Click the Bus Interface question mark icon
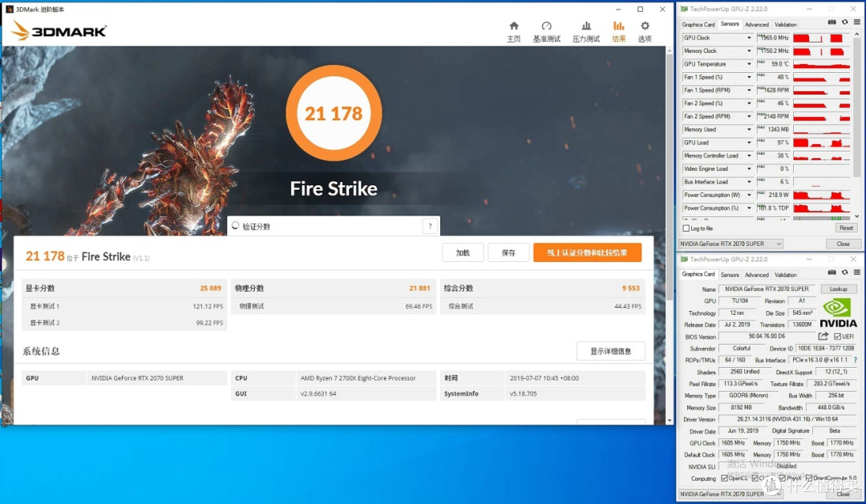The width and height of the screenshot is (866, 504). 856,360
